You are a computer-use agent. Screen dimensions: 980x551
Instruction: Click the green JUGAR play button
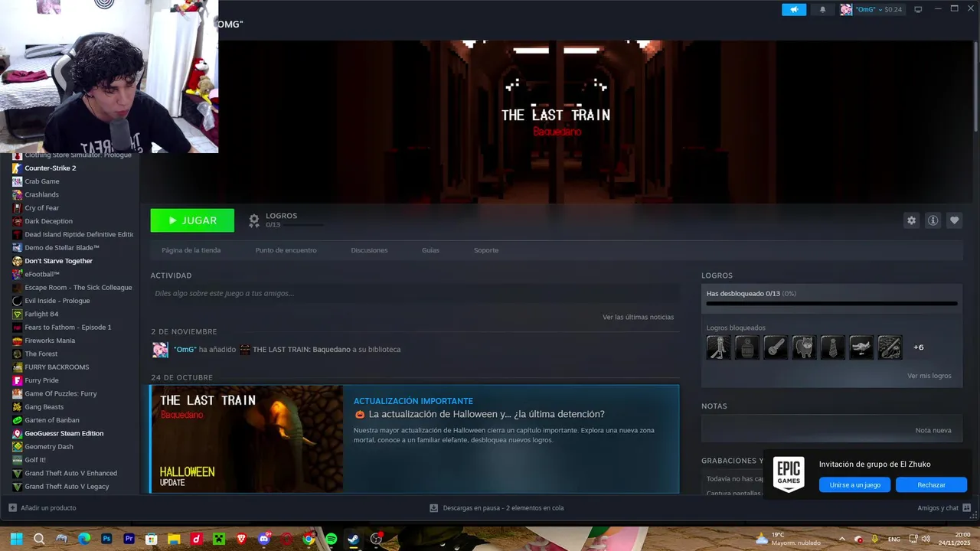click(192, 220)
